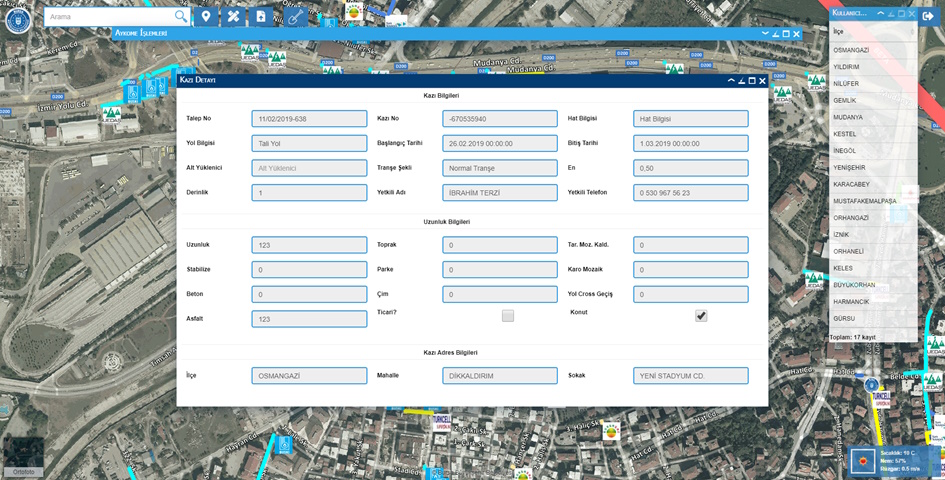Open the weather widget sun icon
Image resolution: width=945 pixels, height=480 pixels.
click(862, 461)
